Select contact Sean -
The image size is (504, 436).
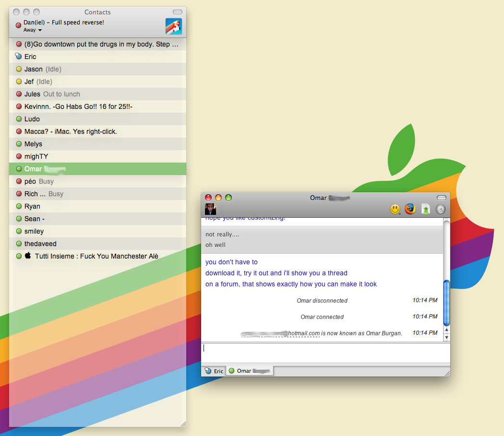point(98,219)
